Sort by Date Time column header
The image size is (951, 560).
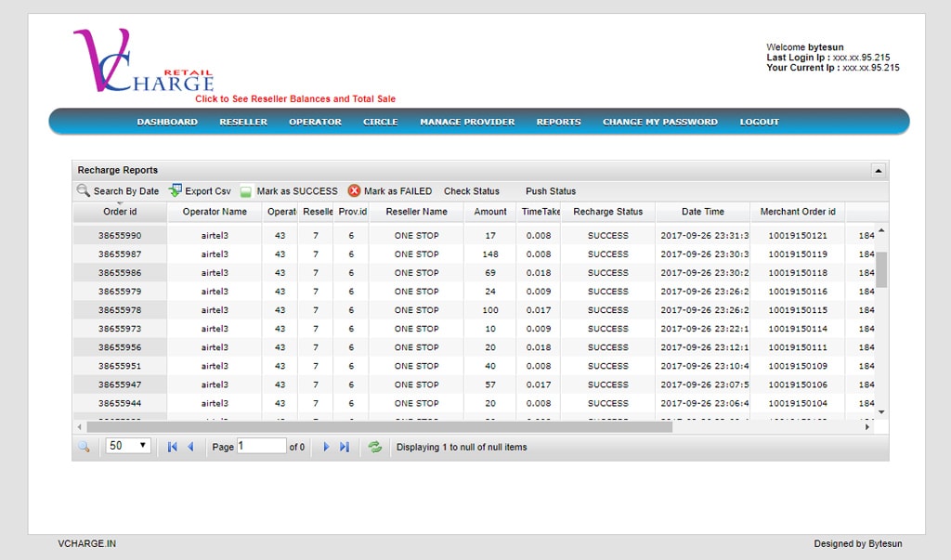703,212
